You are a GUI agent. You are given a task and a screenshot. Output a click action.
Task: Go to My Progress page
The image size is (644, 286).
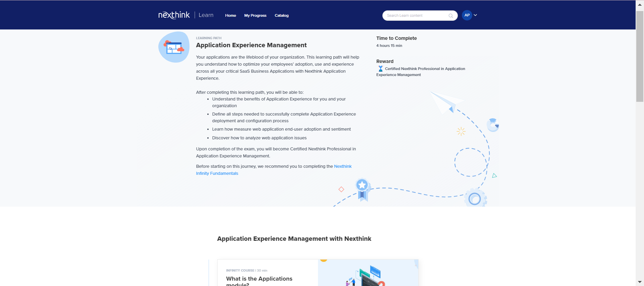[x=255, y=15]
